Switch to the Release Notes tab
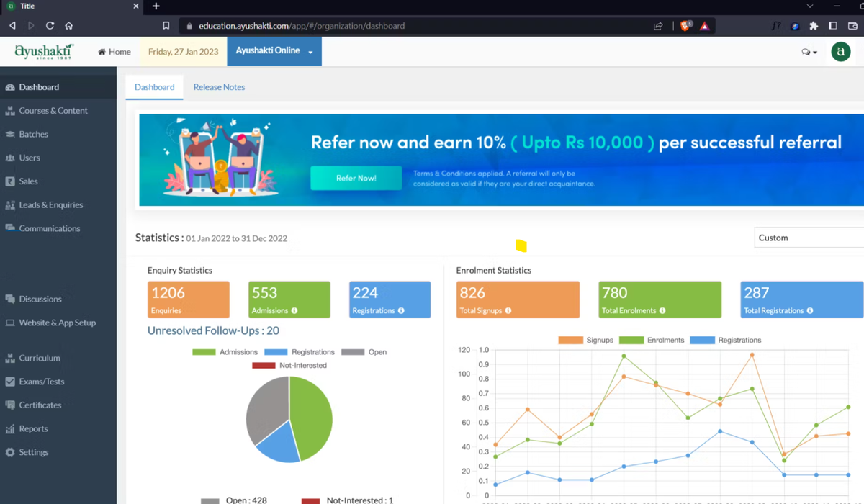This screenshot has height=504, width=864. click(219, 87)
